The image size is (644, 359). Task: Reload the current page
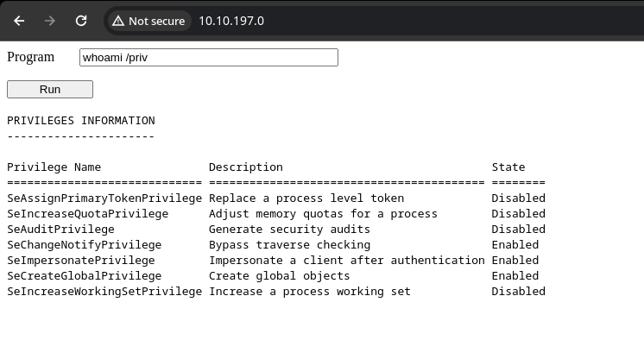pos(81,21)
